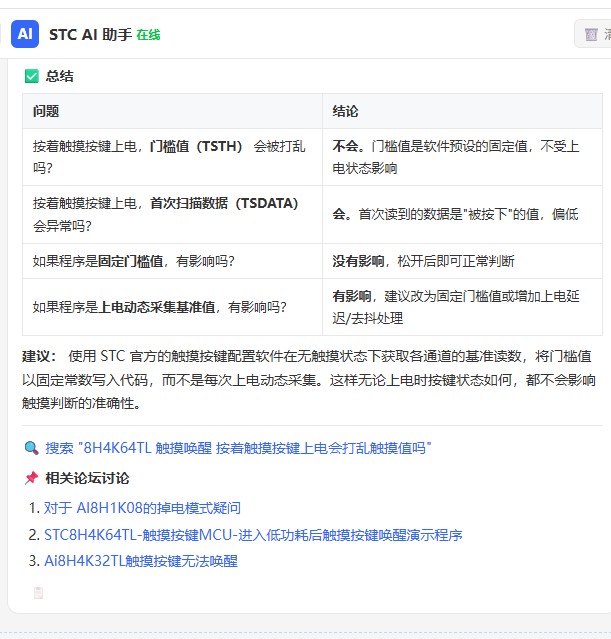The image size is (611, 639).
Task: Click the cell 如果程序是上电动态采集基准值
Action: pyautogui.click(x=172, y=307)
